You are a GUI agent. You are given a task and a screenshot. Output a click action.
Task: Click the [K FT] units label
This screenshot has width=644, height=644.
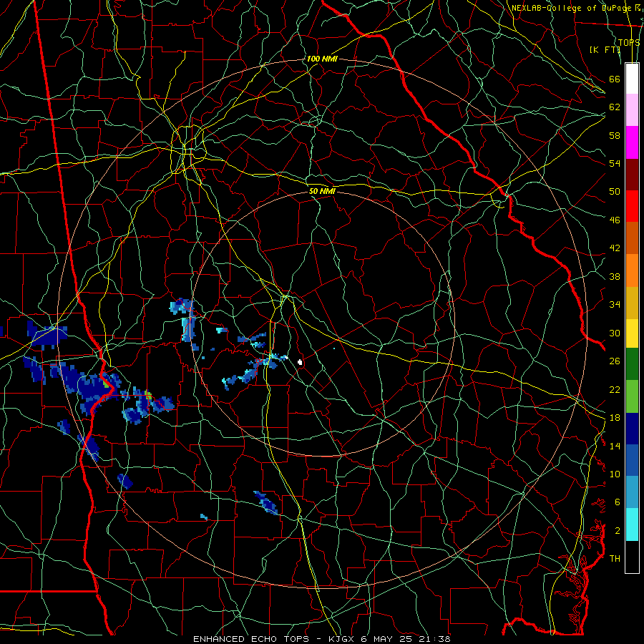[605, 49]
